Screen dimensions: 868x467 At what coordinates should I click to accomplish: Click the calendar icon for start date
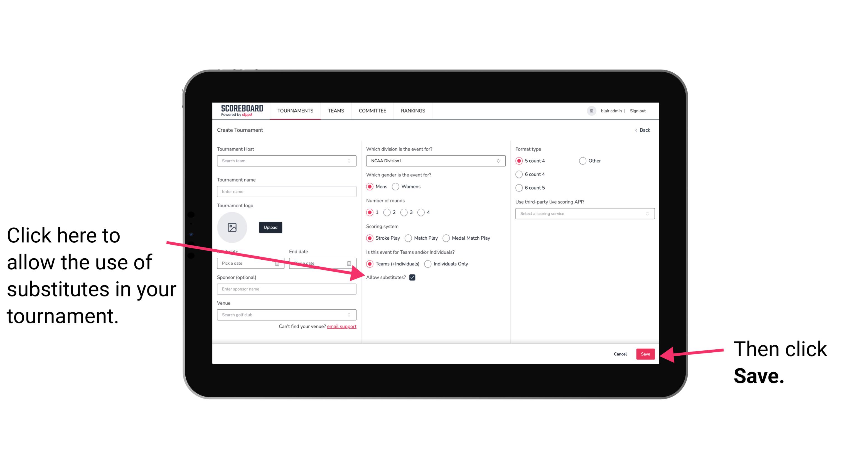(278, 263)
